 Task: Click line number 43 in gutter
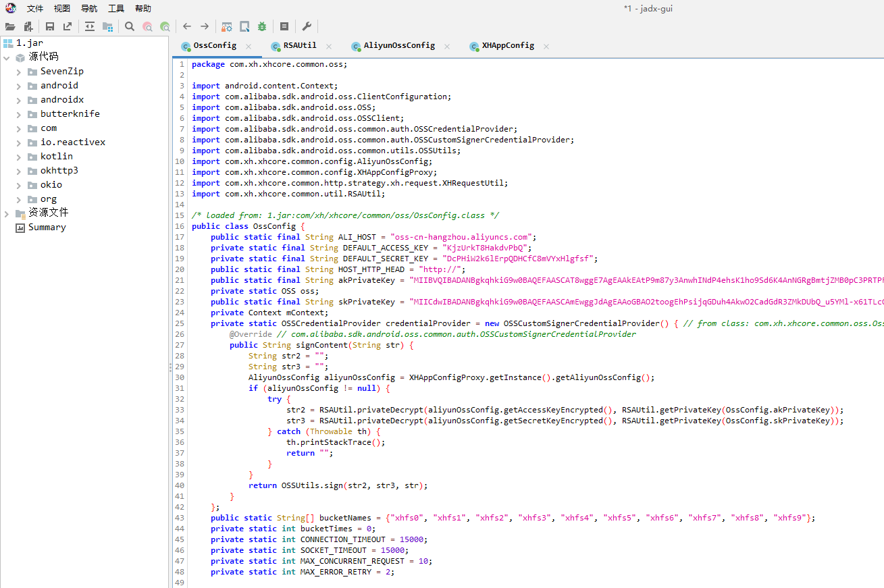click(x=180, y=518)
